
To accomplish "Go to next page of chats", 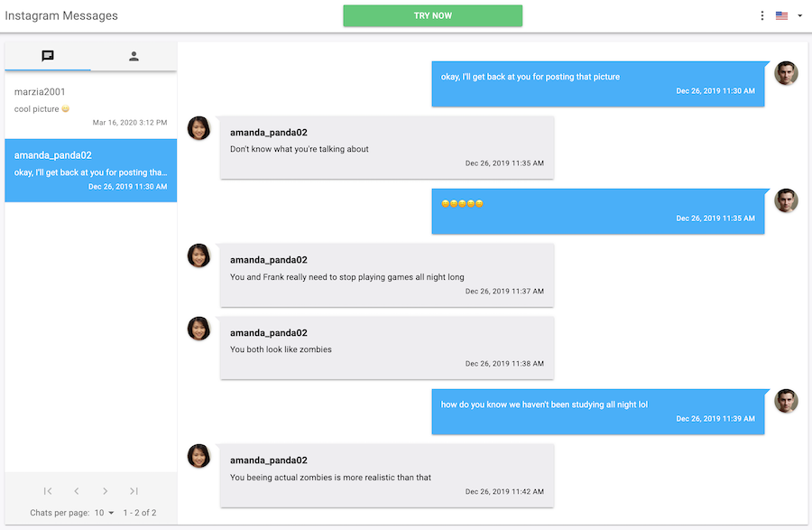I will (x=106, y=490).
